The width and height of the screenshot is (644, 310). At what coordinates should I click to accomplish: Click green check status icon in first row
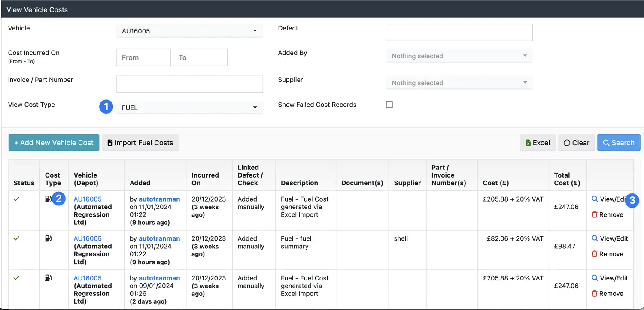point(16,199)
